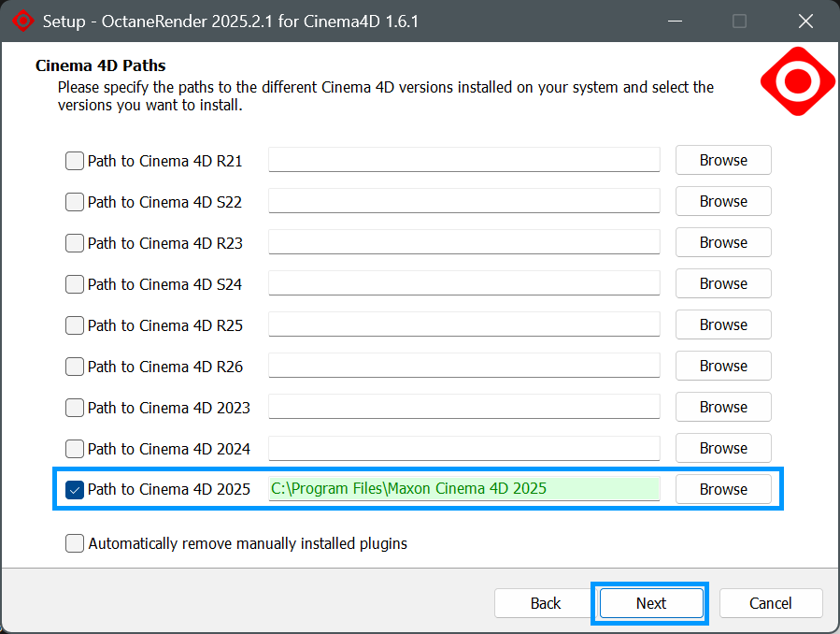Click into the Cinema 4D S22 path field
This screenshot has height=634, width=840.
tap(463, 201)
